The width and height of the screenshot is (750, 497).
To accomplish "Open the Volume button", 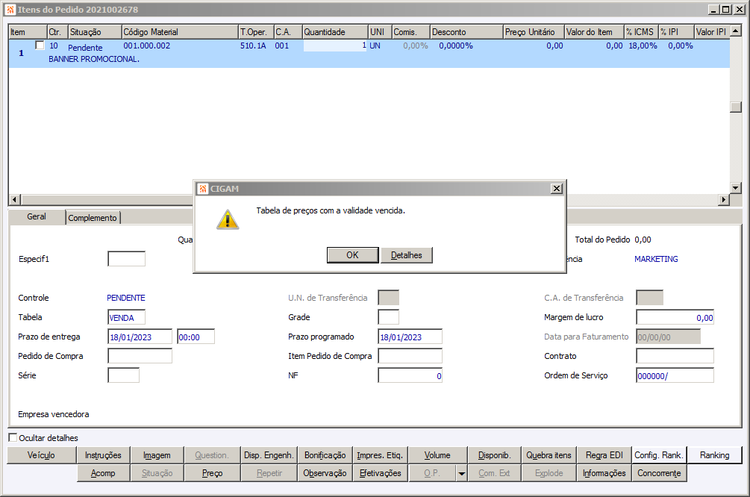I will pyautogui.click(x=437, y=455).
